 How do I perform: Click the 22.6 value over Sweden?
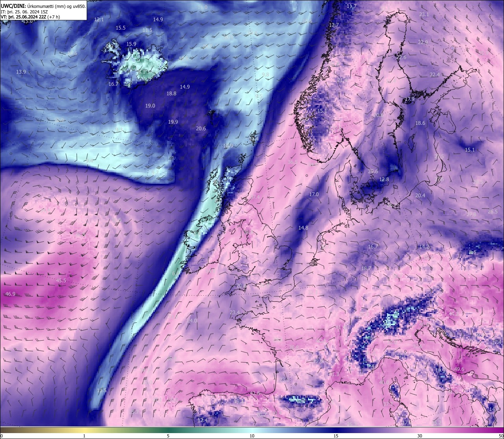point(401,57)
